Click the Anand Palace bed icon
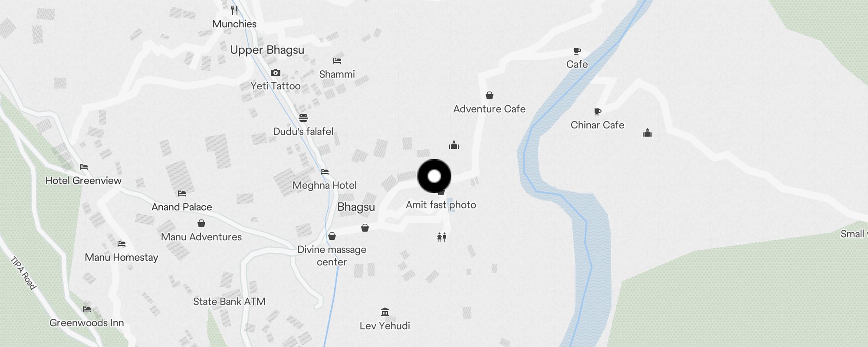The width and height of the screenshot is (868, 347). (182, 193)
